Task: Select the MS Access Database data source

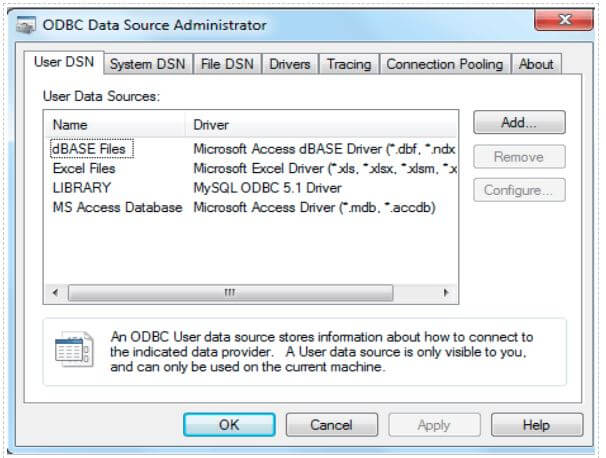Action: [117, 208]
